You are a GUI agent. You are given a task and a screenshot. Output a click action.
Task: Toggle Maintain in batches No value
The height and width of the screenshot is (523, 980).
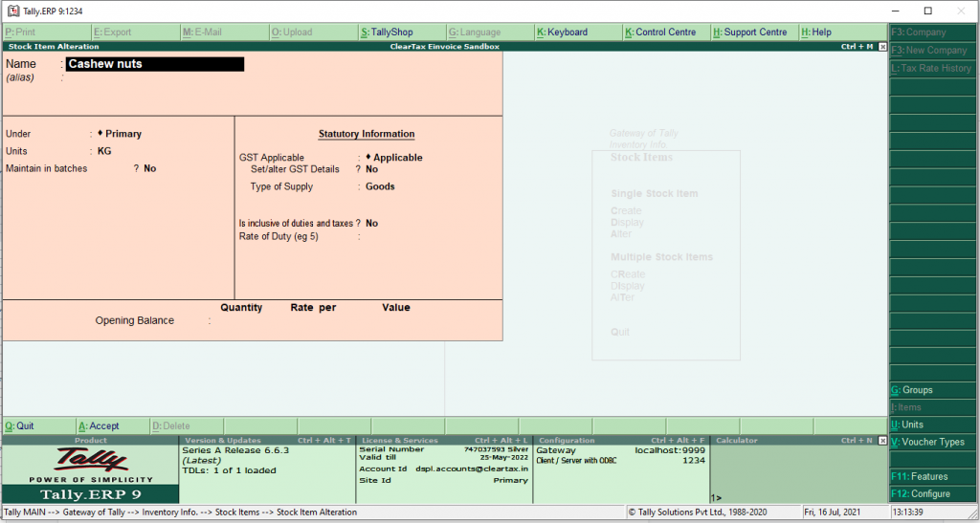click(150, 168)
